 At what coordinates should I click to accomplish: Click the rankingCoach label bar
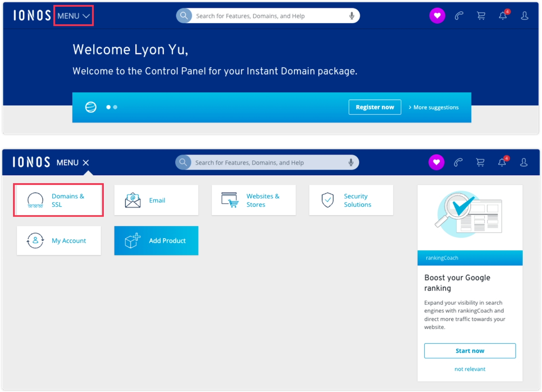[470, 258]
